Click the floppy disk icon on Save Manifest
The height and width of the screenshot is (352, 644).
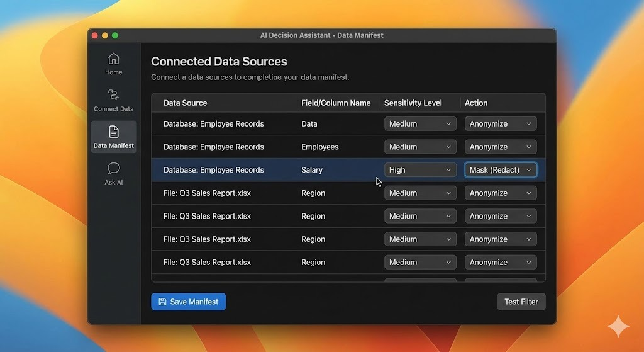[162, 302]
